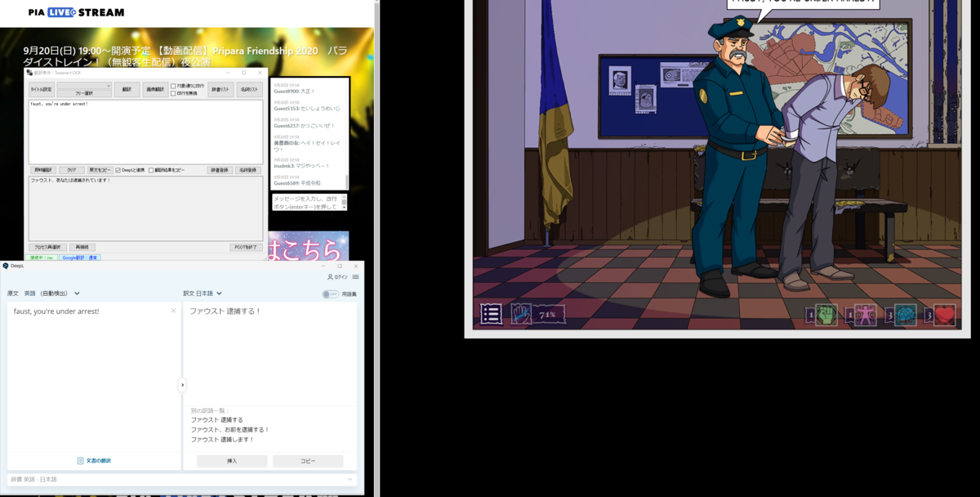The width and height of the screenshot is (980, 497).
Task: Click the タイトル設定 button
Action: click(42, 90)
